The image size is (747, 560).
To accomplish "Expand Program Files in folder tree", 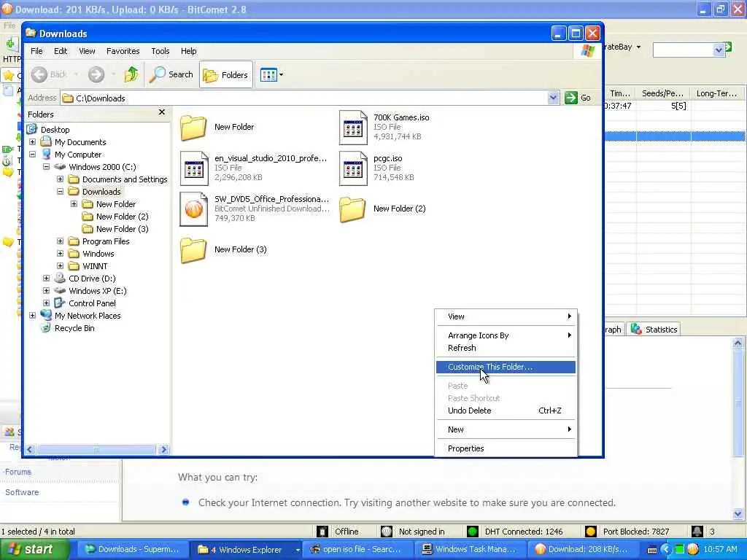I will coord(60,241).
